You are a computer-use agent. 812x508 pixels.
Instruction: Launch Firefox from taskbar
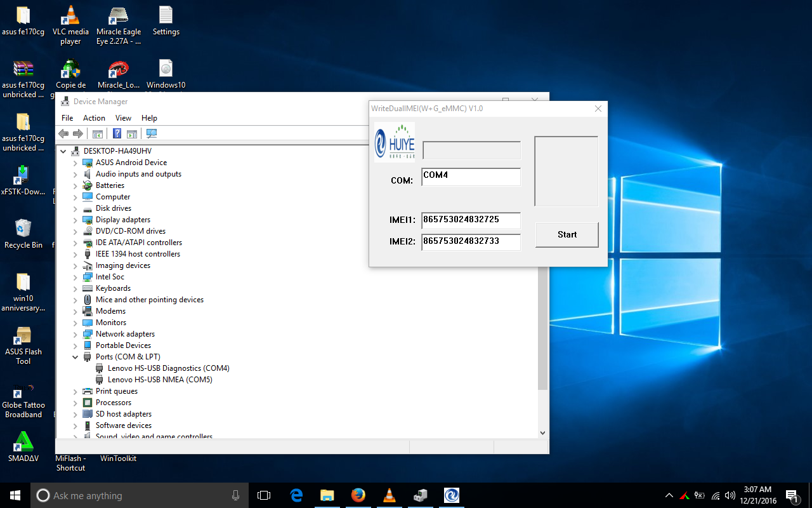point(358,495)
